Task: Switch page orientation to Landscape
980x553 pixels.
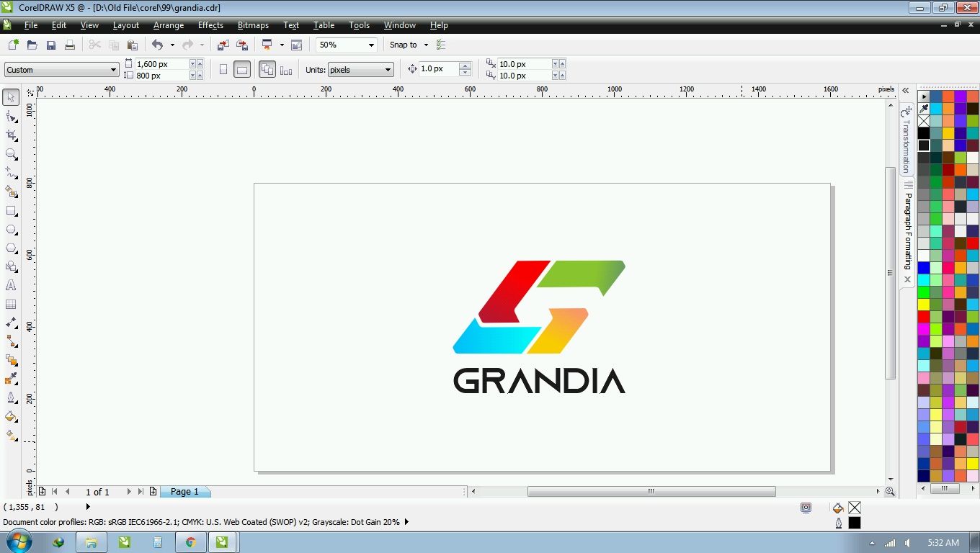Action: coord(242,70)
